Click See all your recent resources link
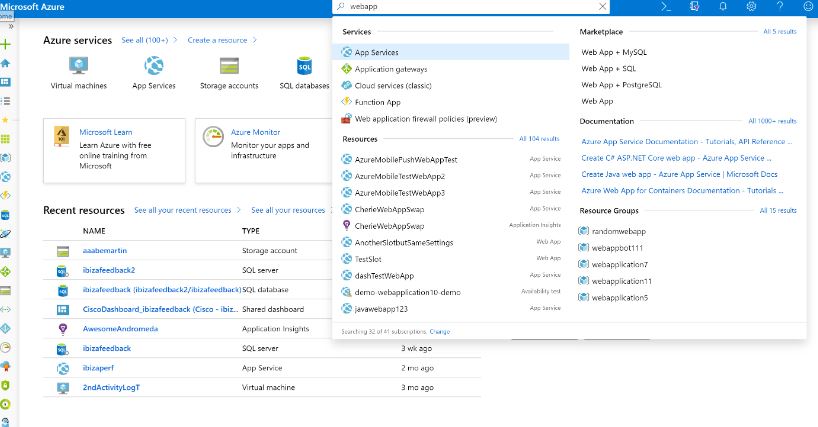 click(x=183, y=210)
